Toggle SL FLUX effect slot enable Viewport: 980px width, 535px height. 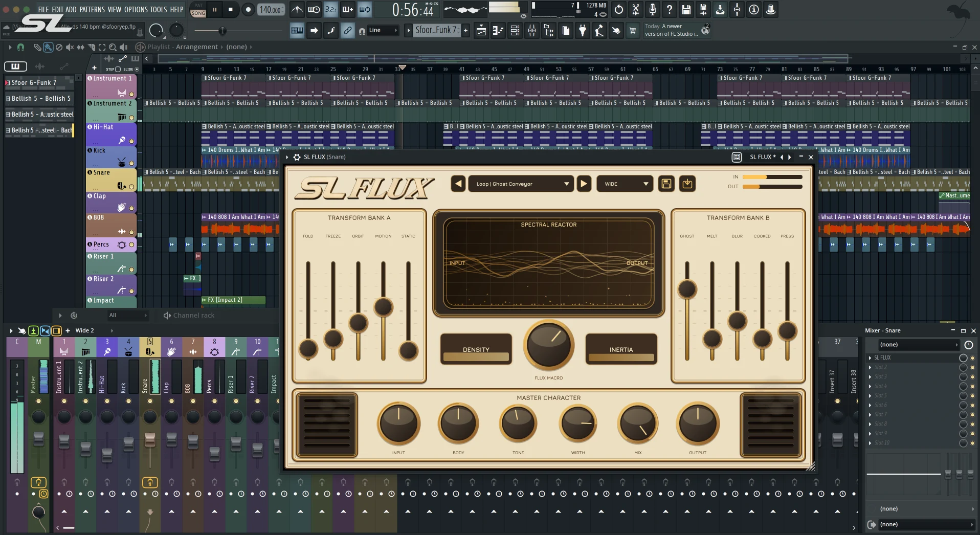(x=972, y=358)
